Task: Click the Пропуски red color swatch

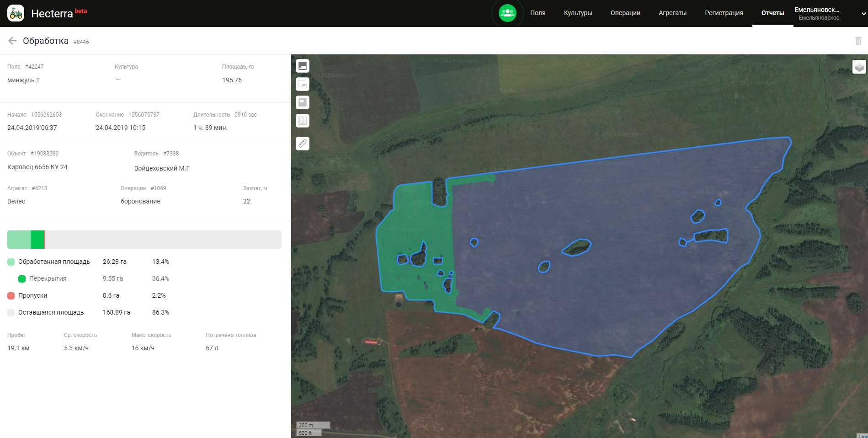Action: 11,296
